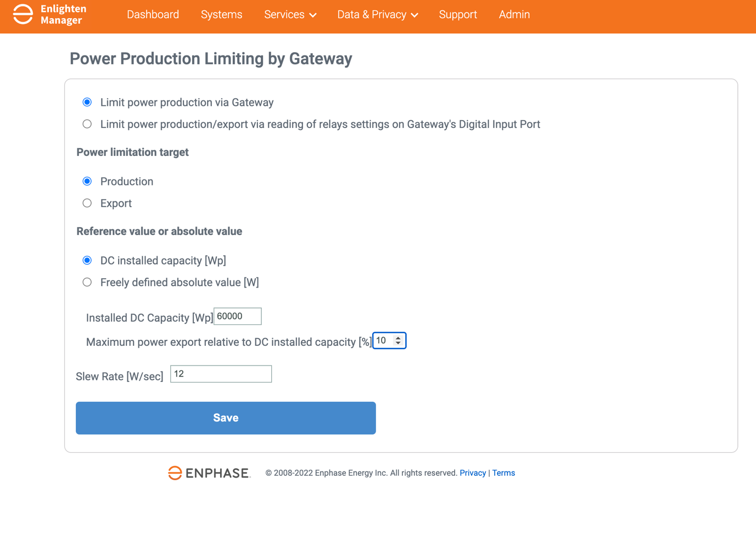Open the Services dropdown menu

click(x=290, y=15)
